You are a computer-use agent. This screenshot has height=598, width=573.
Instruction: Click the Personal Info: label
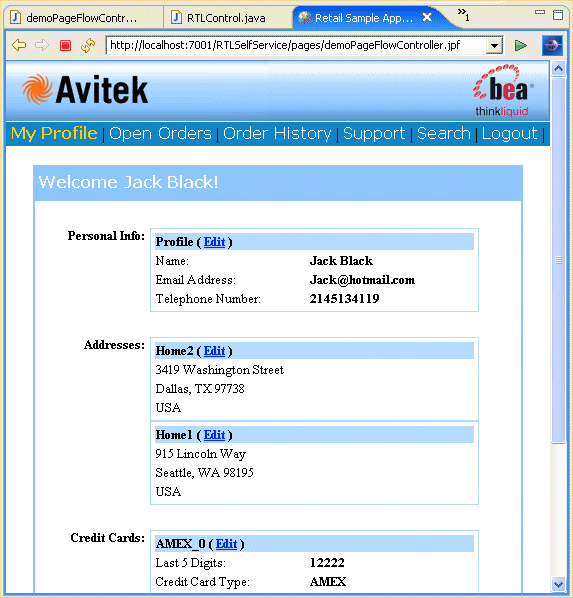pos(106,236)
